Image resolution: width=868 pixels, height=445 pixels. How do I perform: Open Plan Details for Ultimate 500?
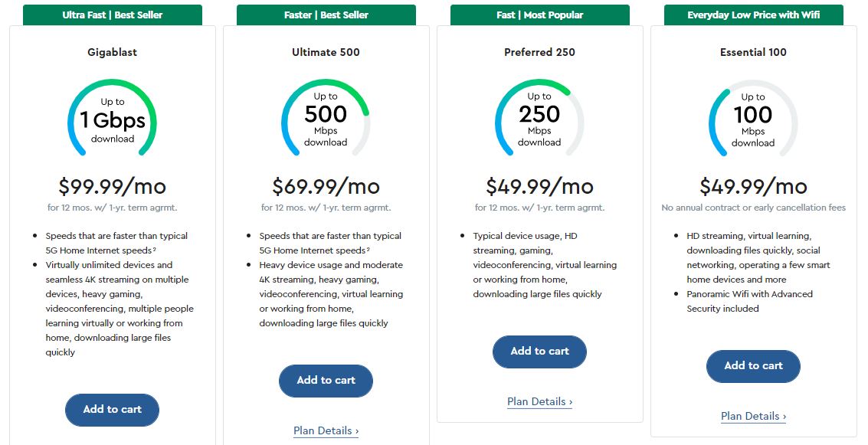coord(326,430)
